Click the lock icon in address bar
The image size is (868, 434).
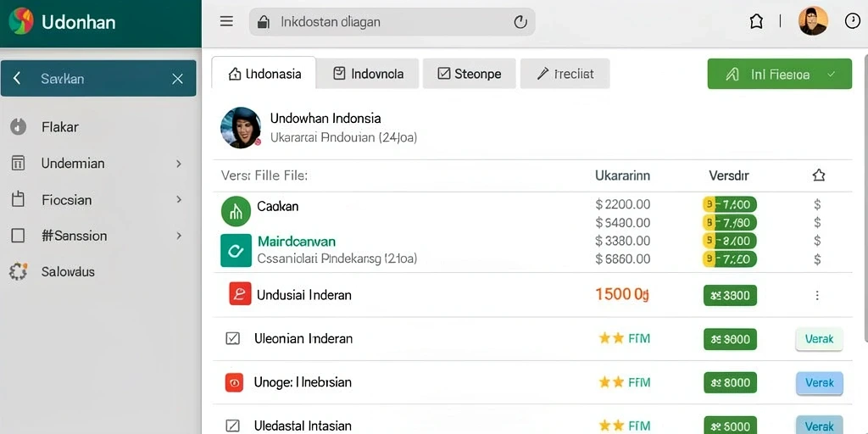click(x=264, y=22)
